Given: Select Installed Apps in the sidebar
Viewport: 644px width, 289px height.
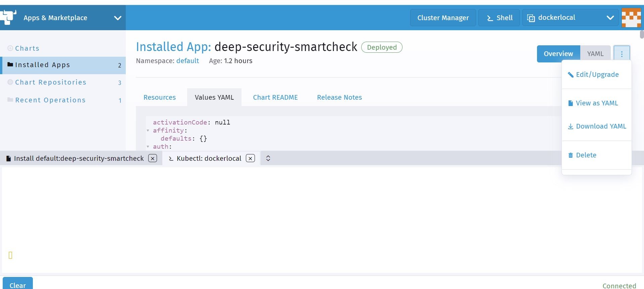Looking at the screenshot, I should [63, 65].
